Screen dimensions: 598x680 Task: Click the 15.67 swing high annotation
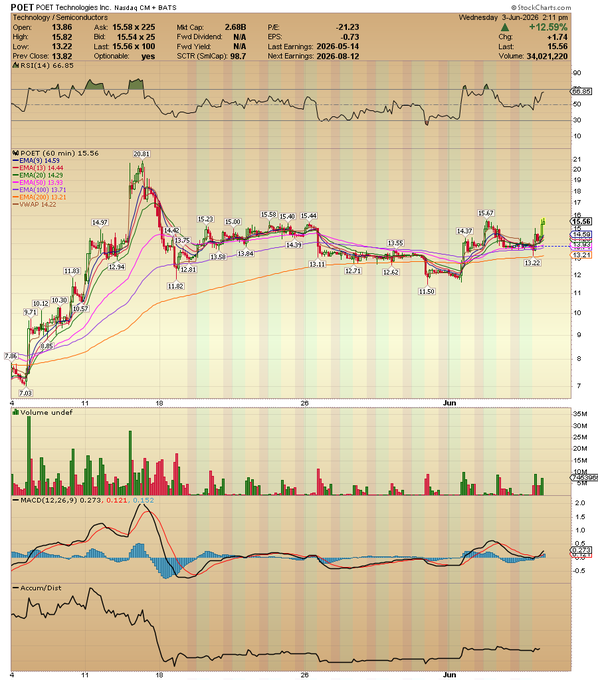click(x=486, y=213)
